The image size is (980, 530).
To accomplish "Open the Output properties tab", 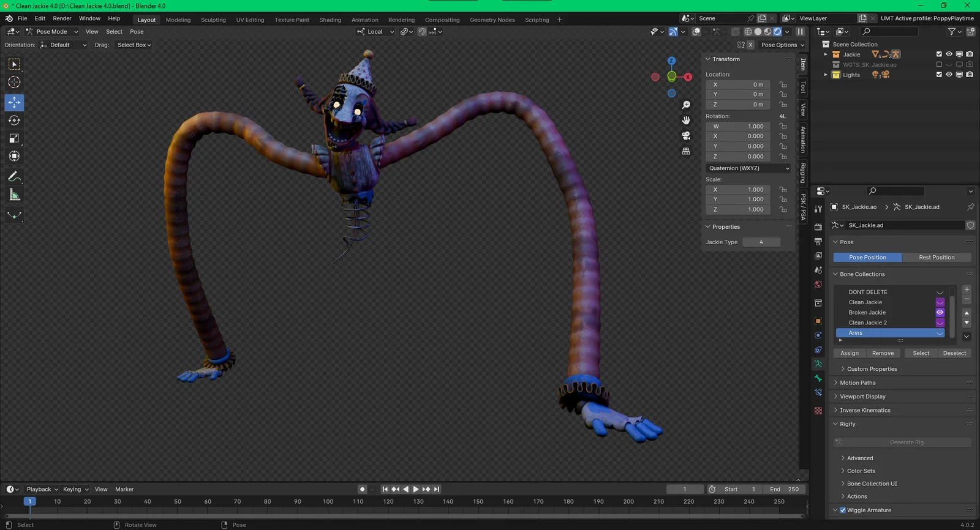I will pyautogui.click(x=818, y=241).
